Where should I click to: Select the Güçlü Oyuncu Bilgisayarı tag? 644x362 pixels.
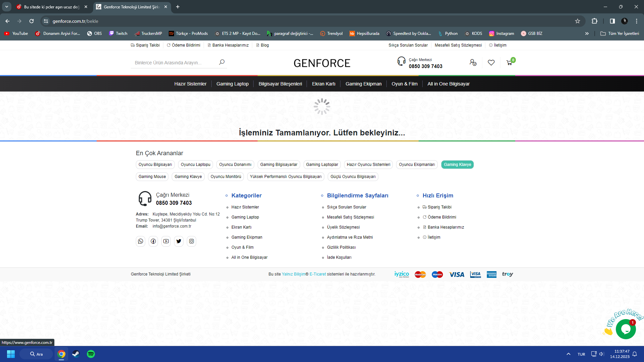point(353,177)
